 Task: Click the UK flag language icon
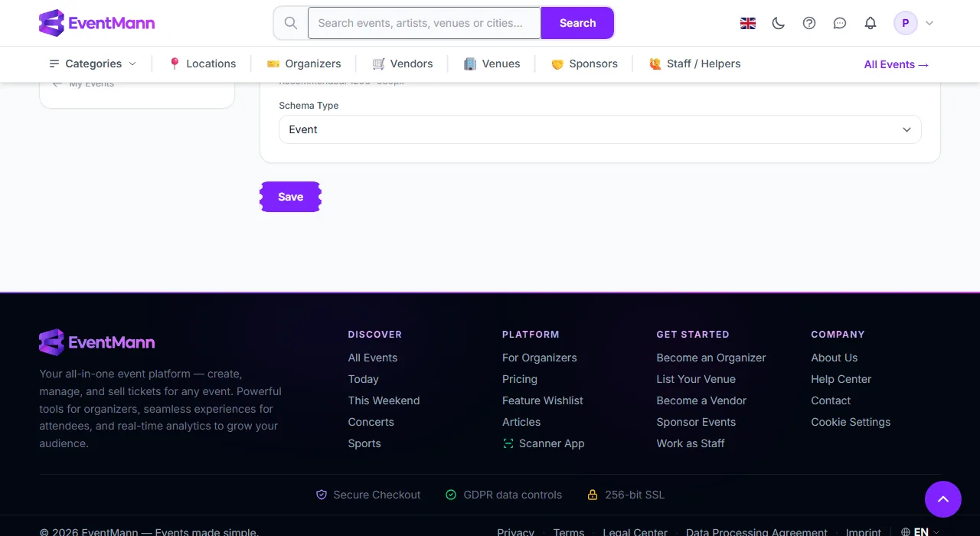click(x=748, y=23)
